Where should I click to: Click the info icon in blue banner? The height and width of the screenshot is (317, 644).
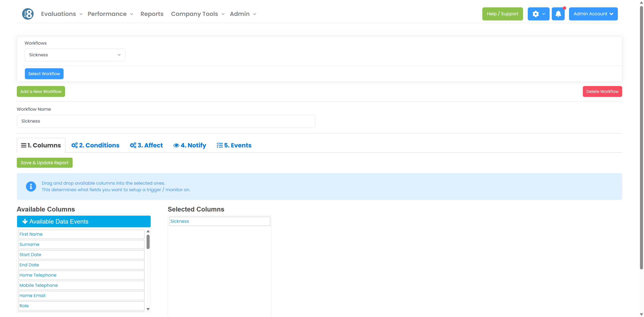(31, 186)
